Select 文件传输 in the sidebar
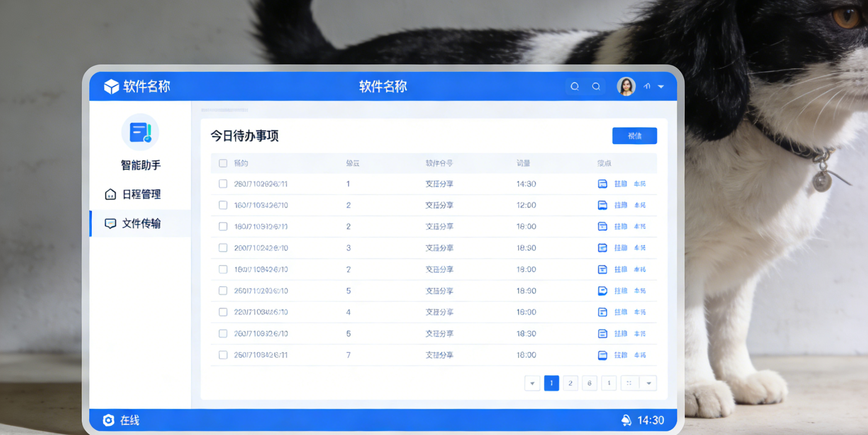The image size is (868, 435). pos(141,223)
